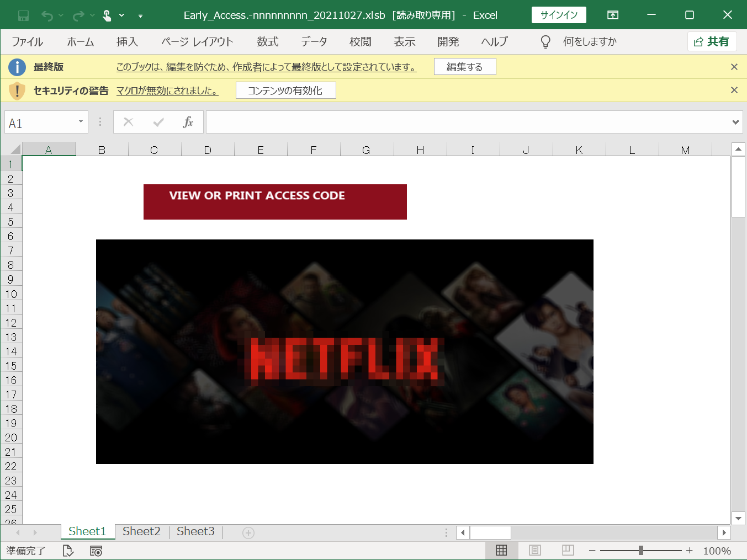
Task: Select the 数式 ribbon tab
Action: pyautogui.click(x=268, y=42)
